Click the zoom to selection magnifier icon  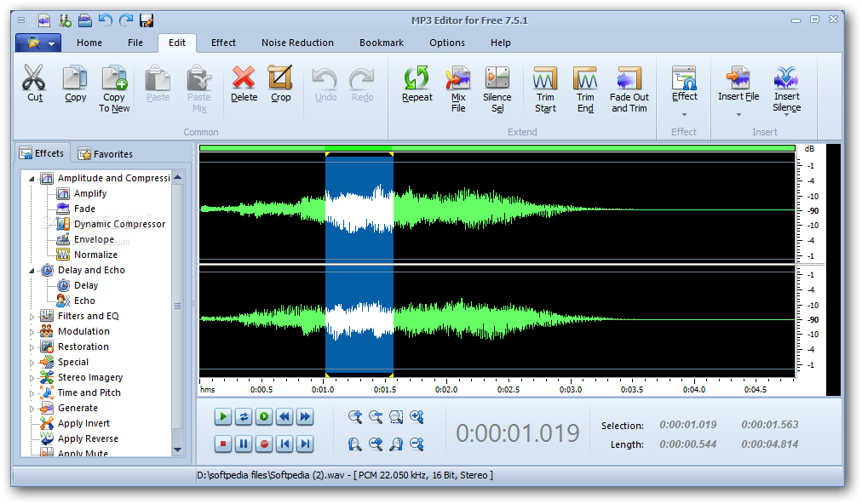[x=396, y=417]
